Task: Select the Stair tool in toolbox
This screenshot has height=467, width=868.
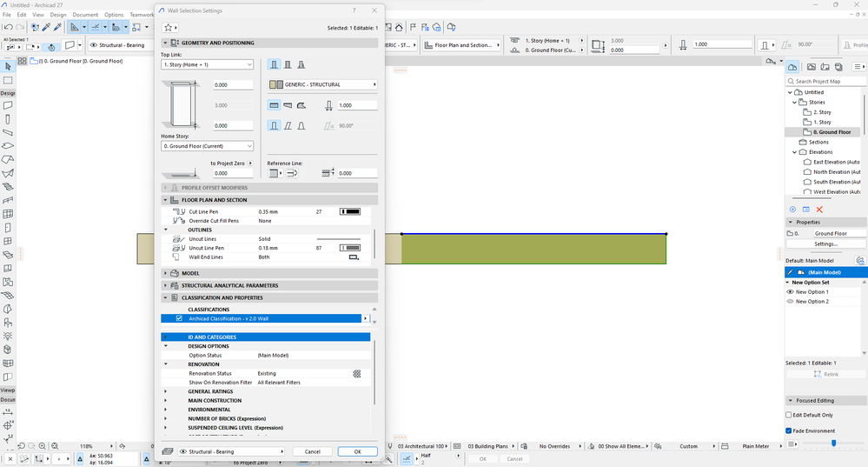Action: (x=8, y=187)
